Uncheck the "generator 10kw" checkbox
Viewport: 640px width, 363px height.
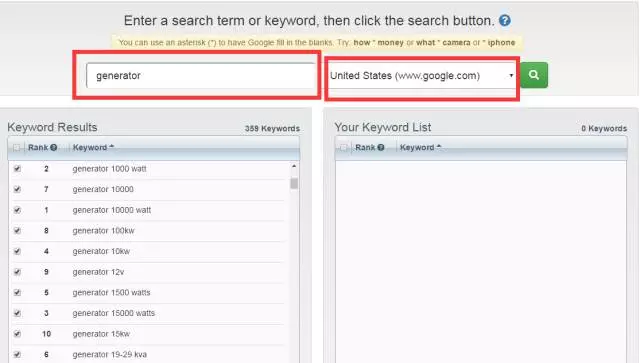[17, 251]
